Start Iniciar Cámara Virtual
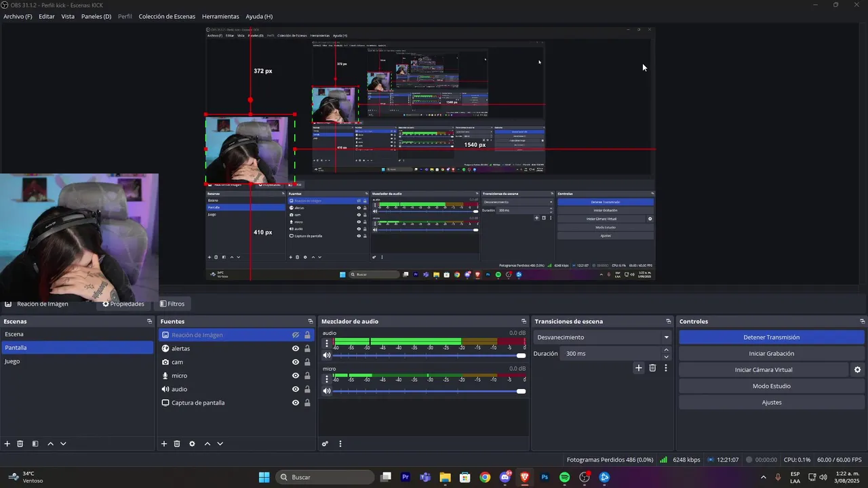 (764, 369)
